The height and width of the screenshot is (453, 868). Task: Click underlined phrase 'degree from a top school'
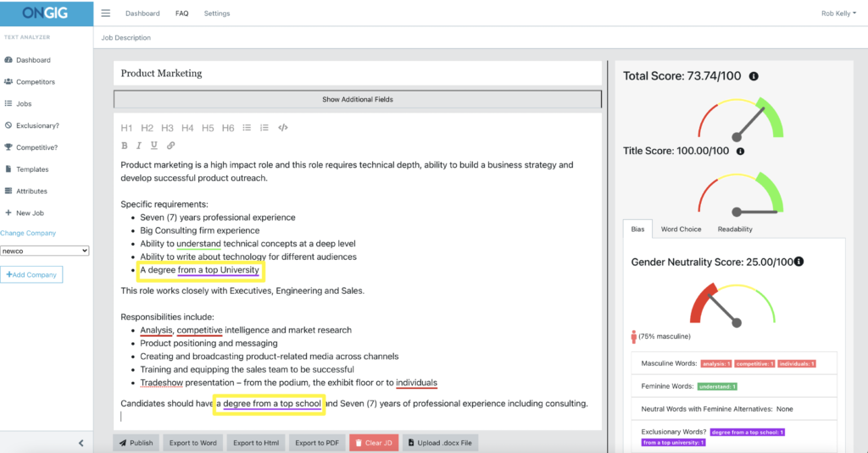click(272, 404)
